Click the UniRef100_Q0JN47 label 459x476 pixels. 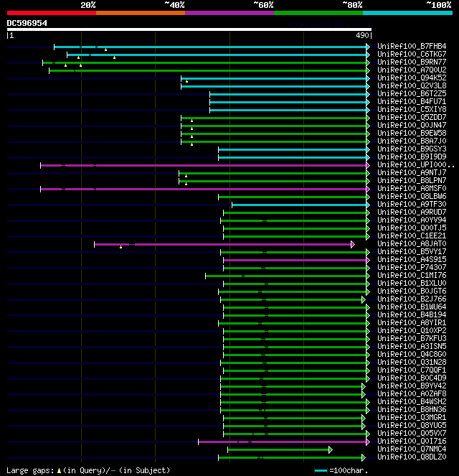pos(412,125)
